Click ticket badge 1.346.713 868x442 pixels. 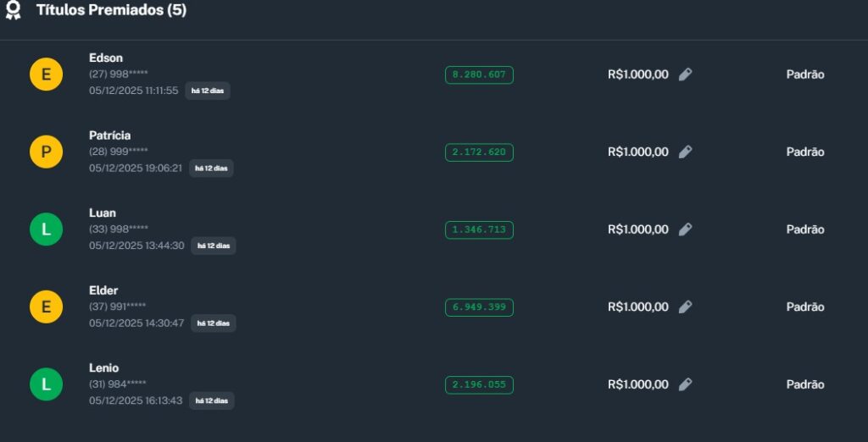479,229
